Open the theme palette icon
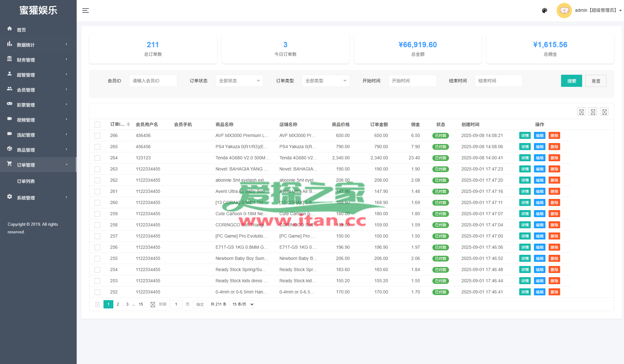The width and height of the screenshot is (624, 364). tap(544, 11)
